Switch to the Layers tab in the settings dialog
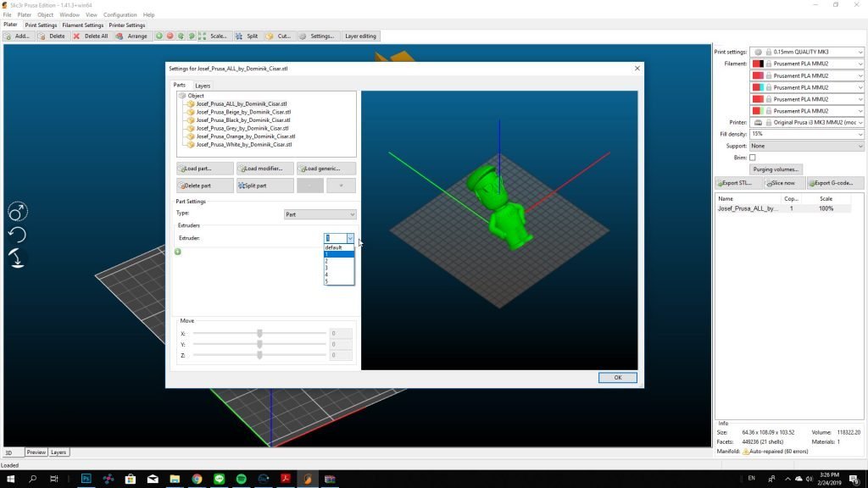 pyautogui.click(x=203, y=86)
